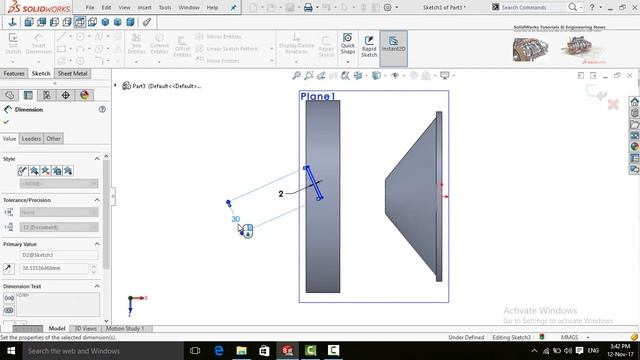The image size is (640, 360).
Task: Open the Options gear icon
Action: [x=388, y=7]
